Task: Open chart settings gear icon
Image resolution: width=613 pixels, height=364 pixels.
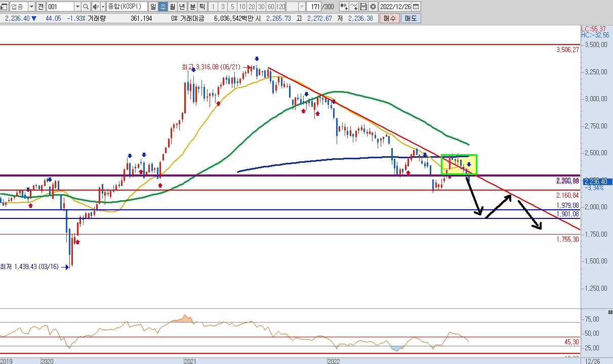Action: (373, 7)
